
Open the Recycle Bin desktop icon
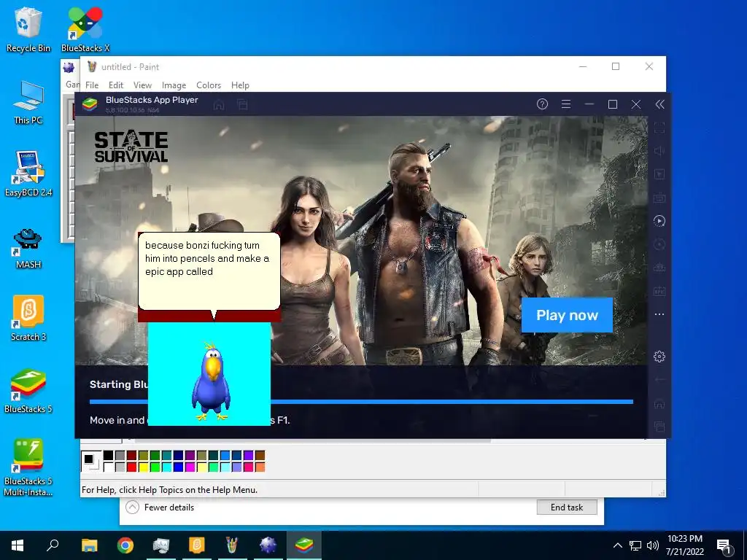coord(28,31)
